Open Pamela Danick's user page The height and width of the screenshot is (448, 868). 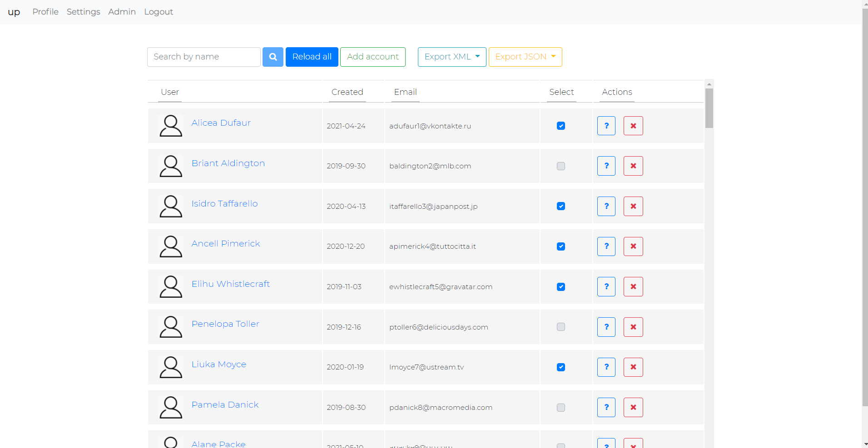click(x=225, y=405)
